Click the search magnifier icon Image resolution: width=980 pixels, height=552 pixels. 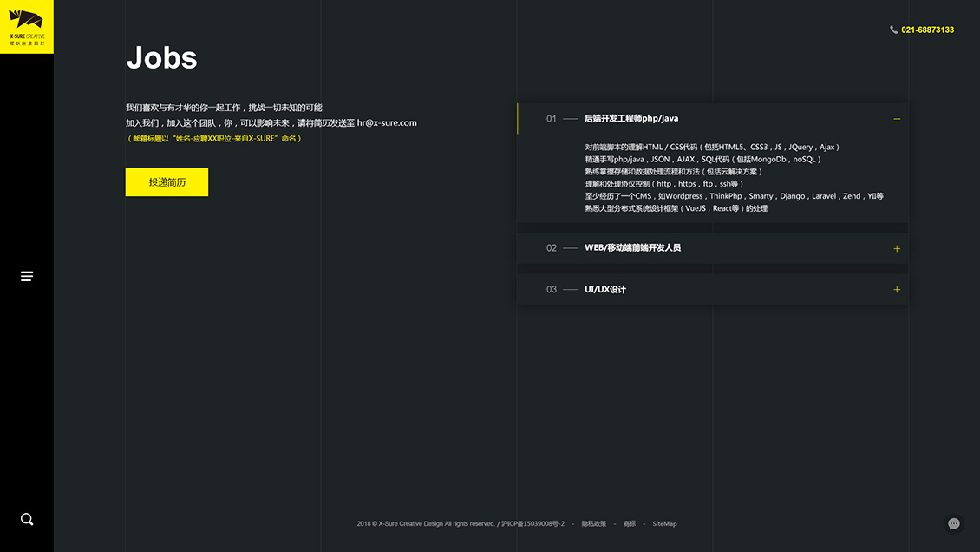point(27,519)
